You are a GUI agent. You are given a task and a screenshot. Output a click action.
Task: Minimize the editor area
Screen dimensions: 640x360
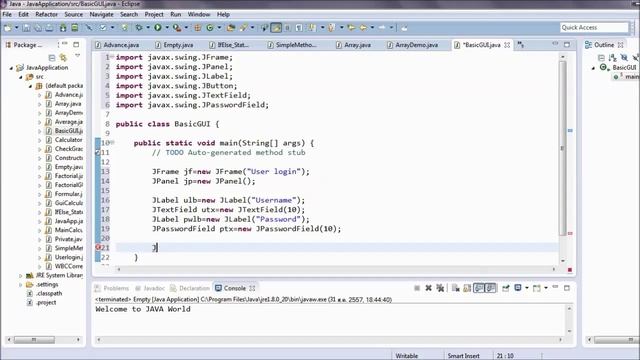[x=555, y=44]
